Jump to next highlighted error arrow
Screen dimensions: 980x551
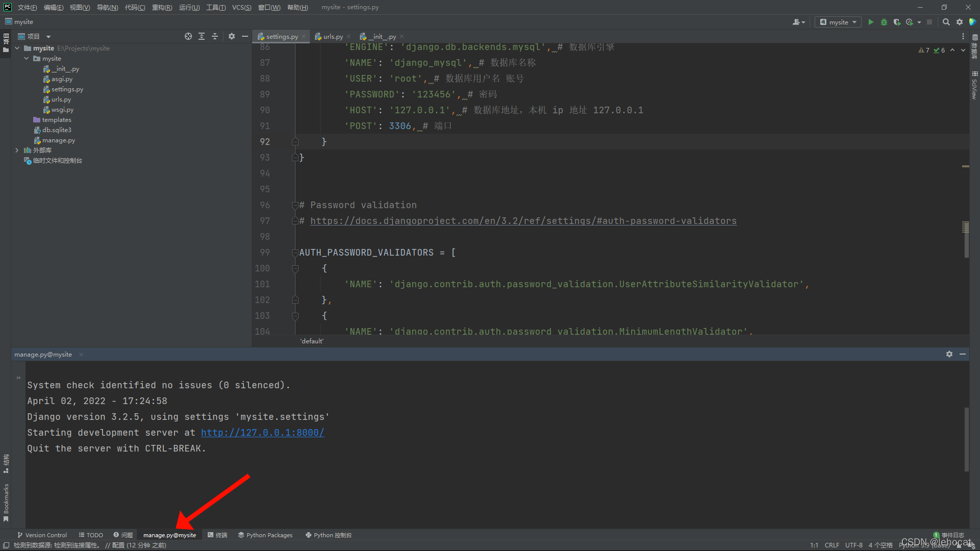(963, 50)
